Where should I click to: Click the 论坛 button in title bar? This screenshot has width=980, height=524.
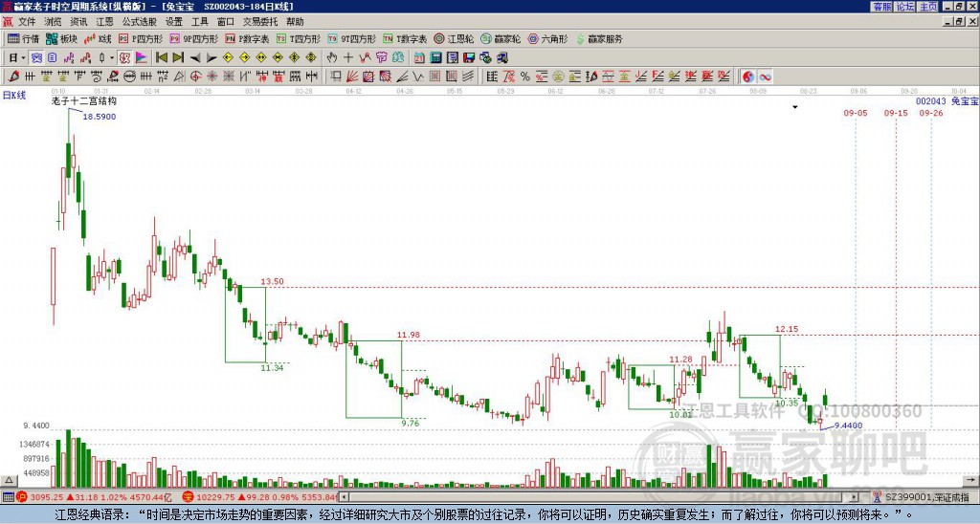905,7
